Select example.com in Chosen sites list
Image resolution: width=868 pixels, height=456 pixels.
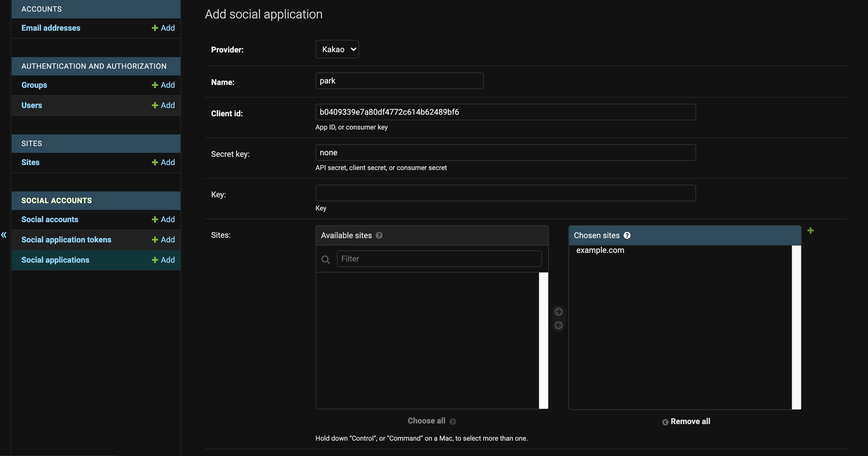click(x=600, y=250)
